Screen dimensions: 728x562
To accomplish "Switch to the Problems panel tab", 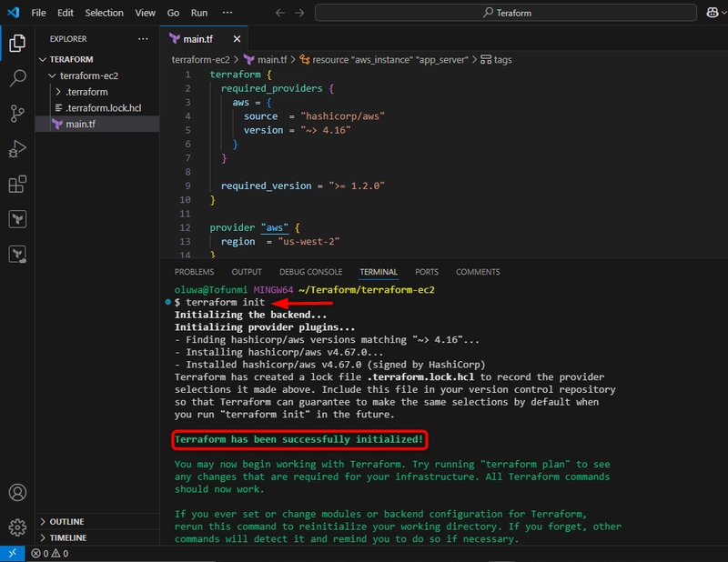I will coord(194,272).
